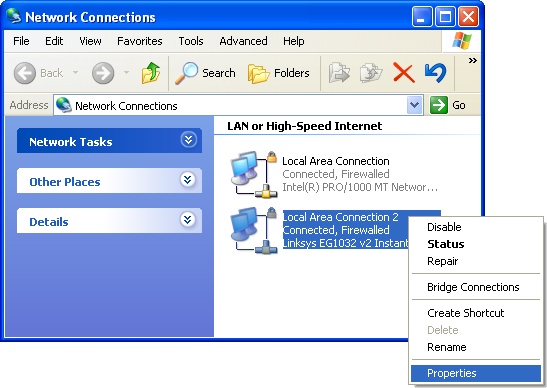Expand the Network Tasks panel
Viewport: 547px width, 388px height.
[189, 140]
